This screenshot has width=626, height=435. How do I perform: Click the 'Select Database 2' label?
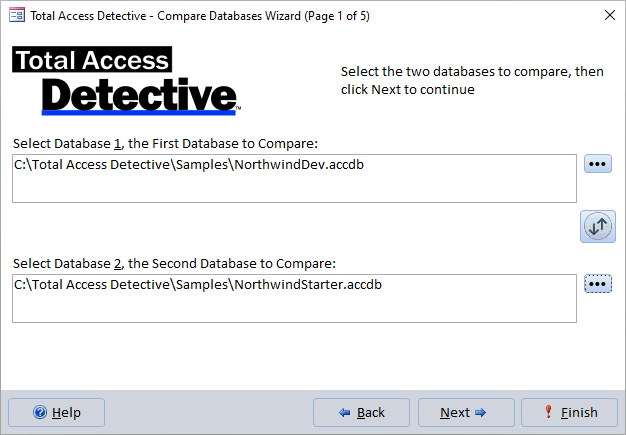pyautogui.click(x=174, y=263)
